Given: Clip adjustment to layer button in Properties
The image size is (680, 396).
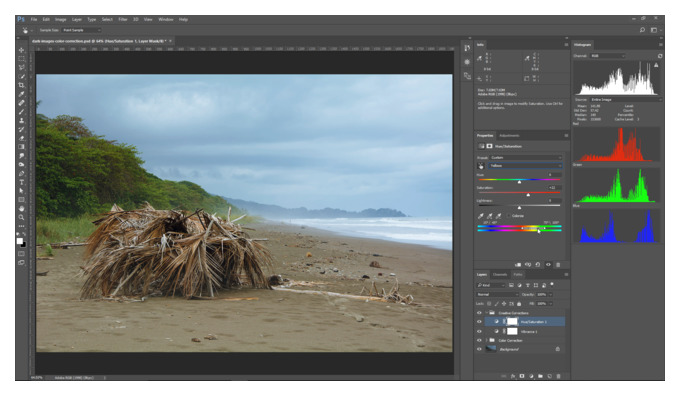Looking at the screenshot, I should tap(518, 265).
